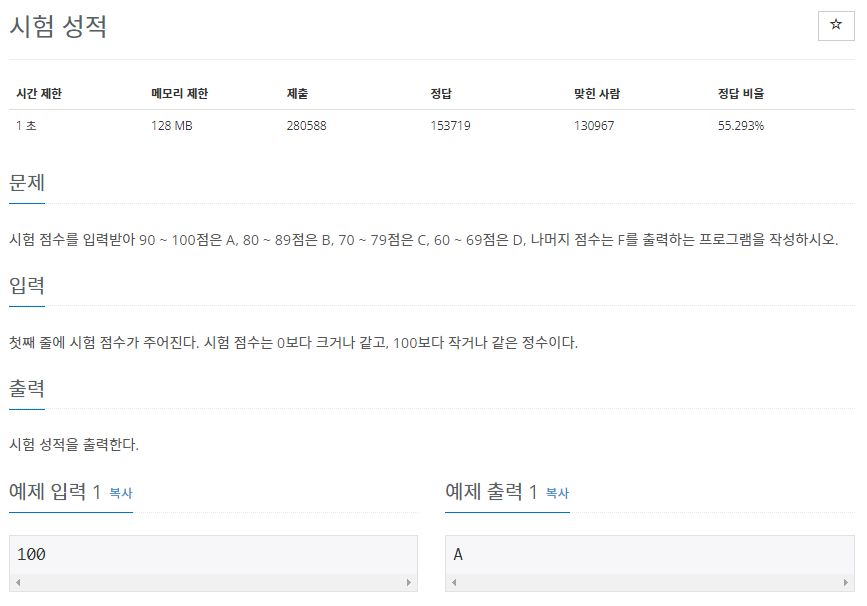Click the example output value A

[458, 554]
